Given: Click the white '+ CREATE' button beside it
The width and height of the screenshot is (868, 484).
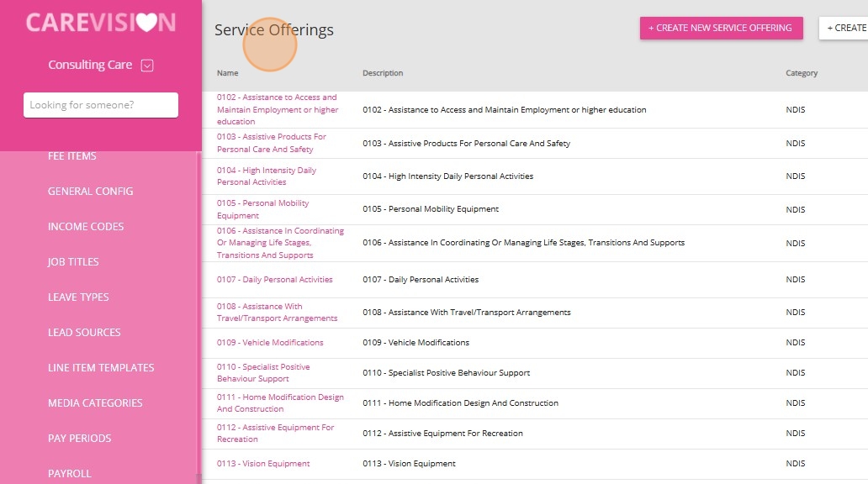Looking at the screenshot, I should [x=843, y=28].
